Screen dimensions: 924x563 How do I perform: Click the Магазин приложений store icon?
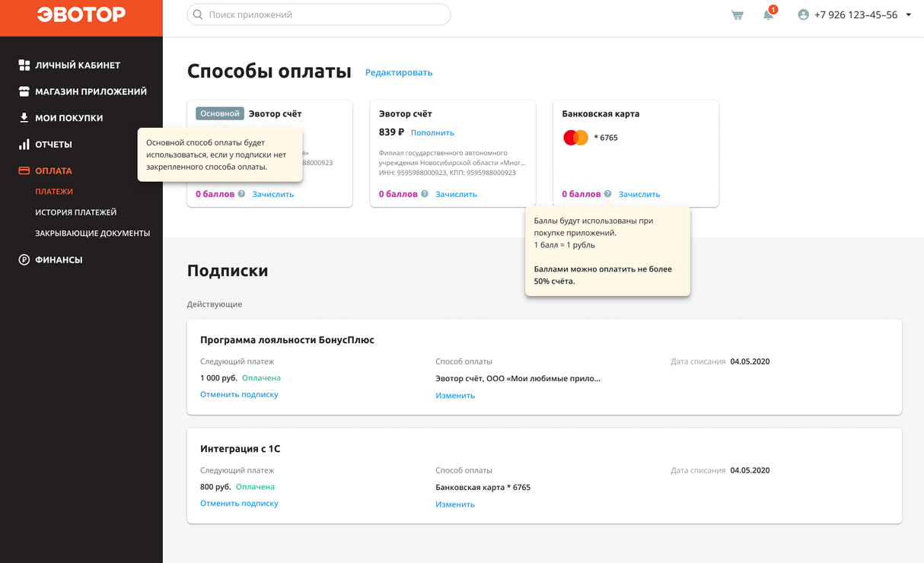pos(24,91)
